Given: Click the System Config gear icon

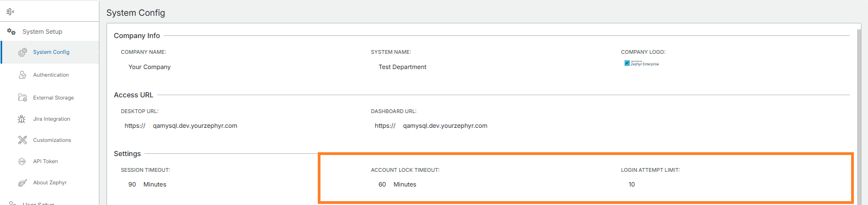Looking at the screenshot, I should (22, 52).
